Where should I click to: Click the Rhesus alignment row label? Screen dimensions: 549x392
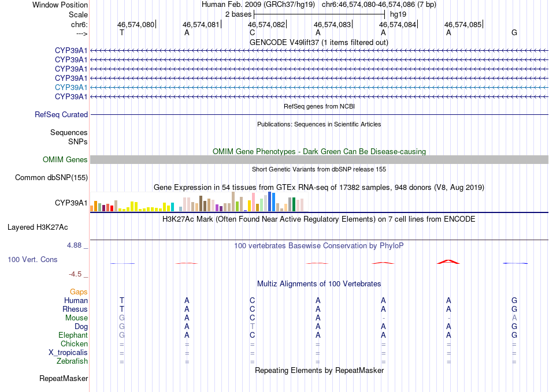click(x=75, y=309)
